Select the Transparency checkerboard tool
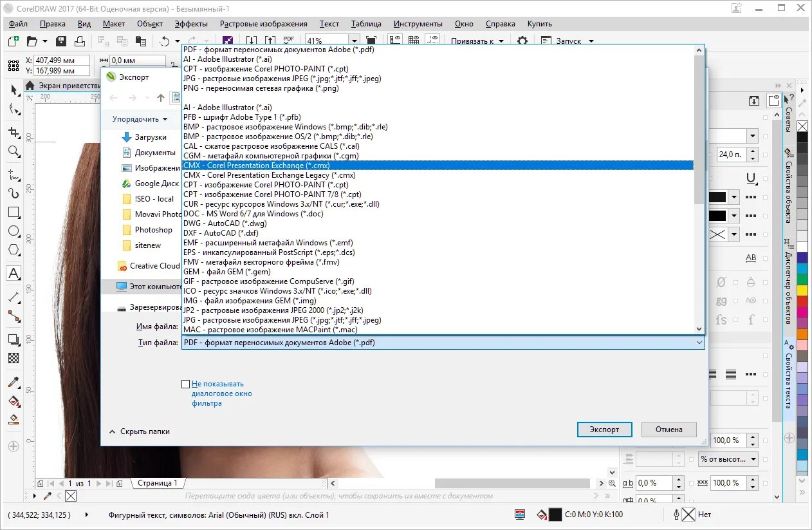 [x=13, y=358]
